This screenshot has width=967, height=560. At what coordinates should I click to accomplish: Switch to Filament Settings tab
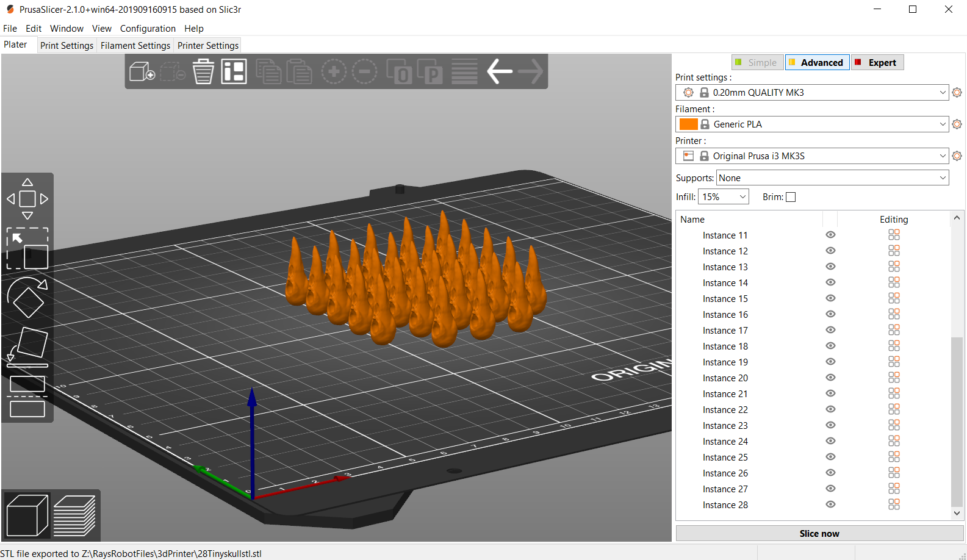(x=135, y=46)
